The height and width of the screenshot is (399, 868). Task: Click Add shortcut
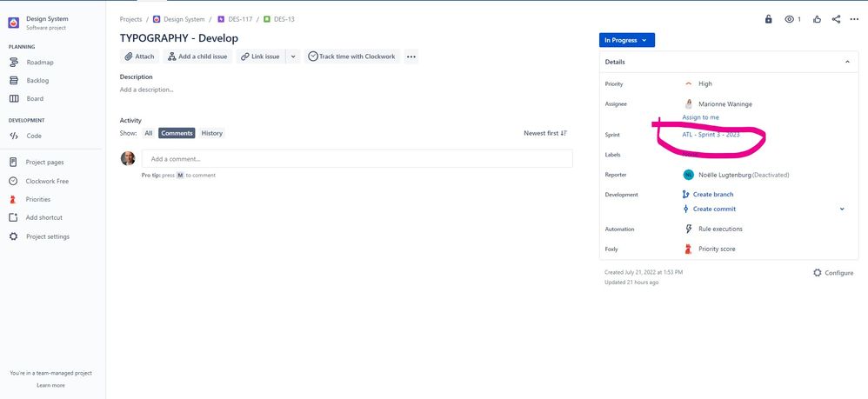(43, 217)
